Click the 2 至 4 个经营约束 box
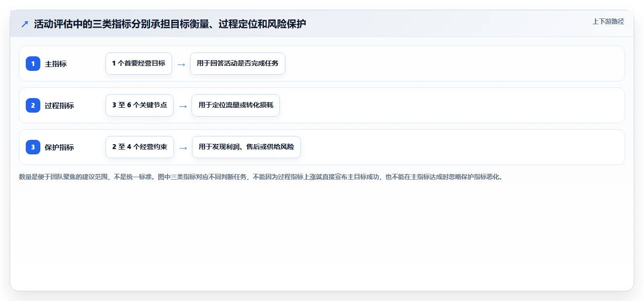The width and height of the screenshot is (644, 301). point(139,147)
